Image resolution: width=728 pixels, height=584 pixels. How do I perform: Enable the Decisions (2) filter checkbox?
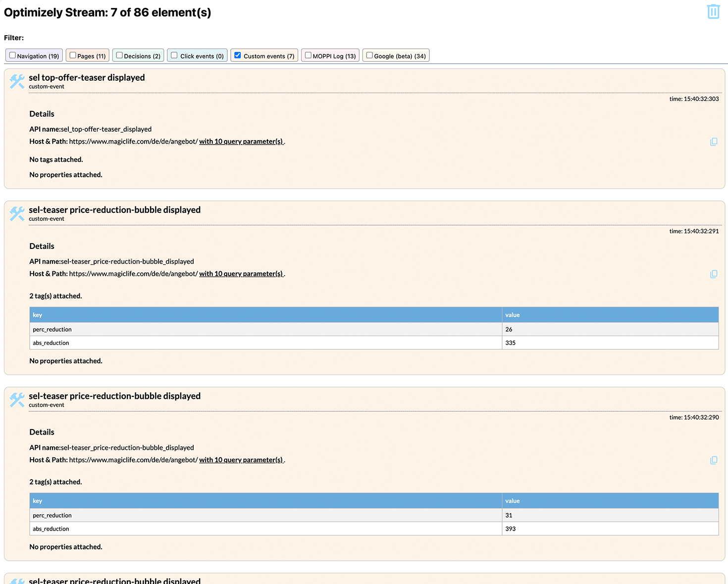coord(119,55)
